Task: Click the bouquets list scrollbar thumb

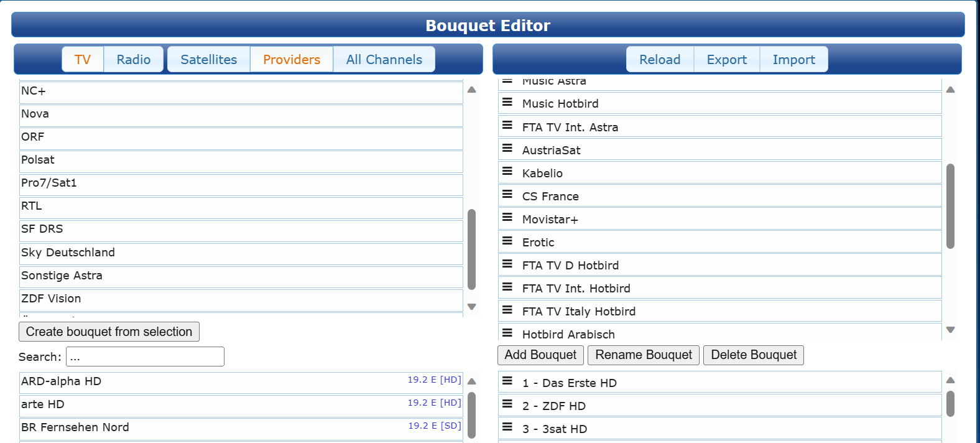Action: tap(950, 206)
